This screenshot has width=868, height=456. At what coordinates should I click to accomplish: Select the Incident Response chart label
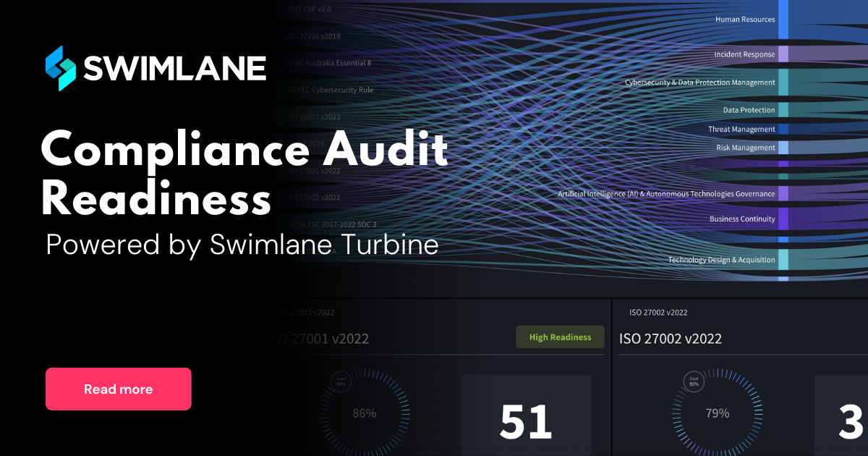click(x=744, y=54)
